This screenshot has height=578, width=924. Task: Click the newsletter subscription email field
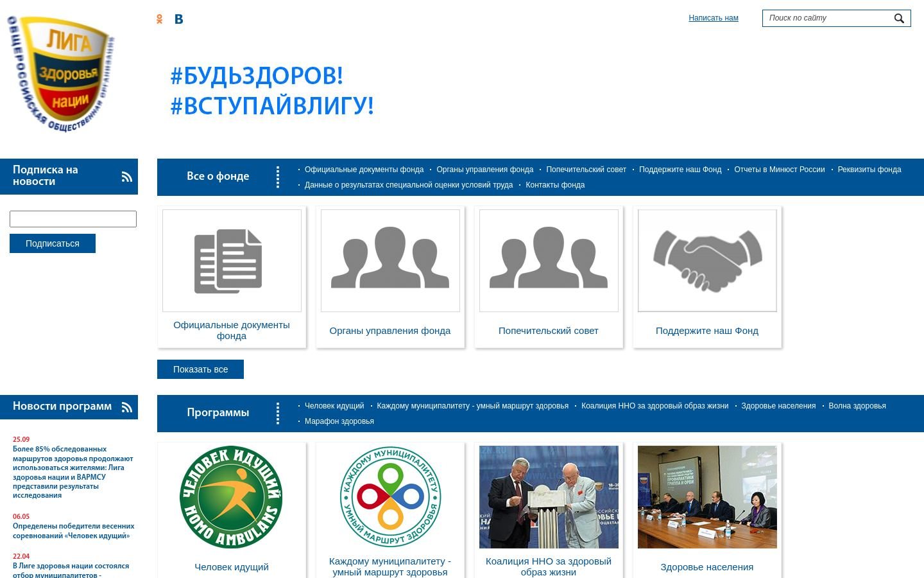pos(73,219)
